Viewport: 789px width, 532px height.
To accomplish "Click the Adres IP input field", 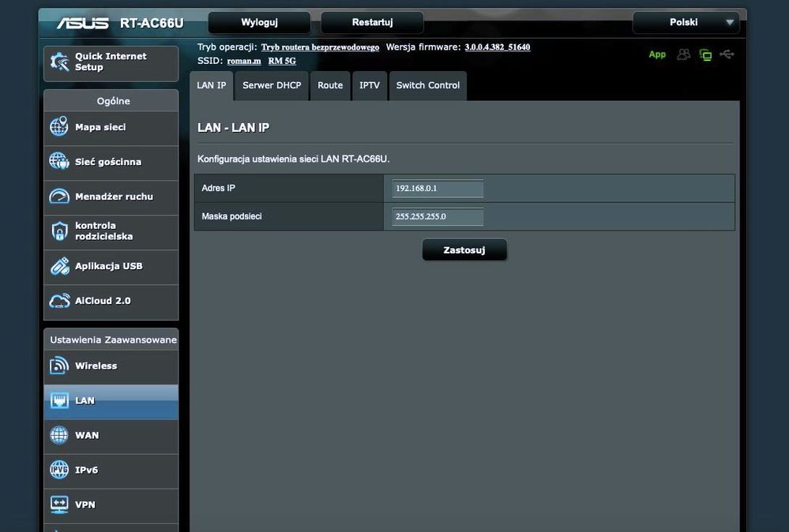I will click(438, 189).
